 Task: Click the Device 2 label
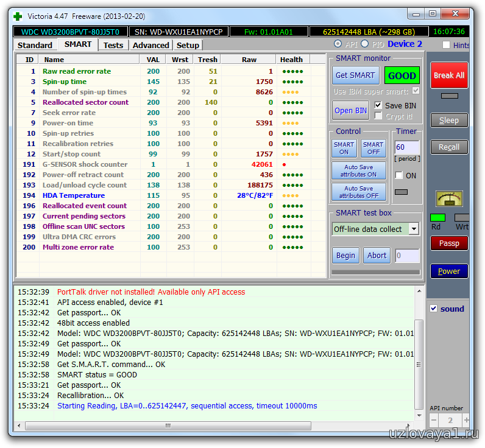click(x=405, y=44)
